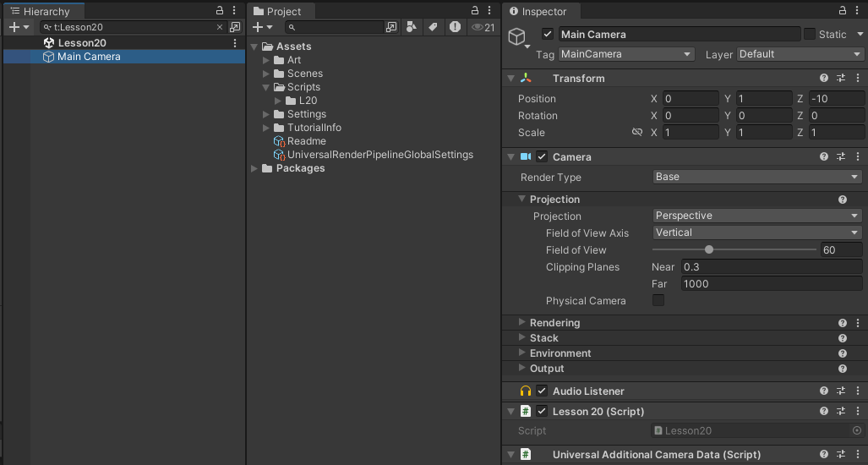Click the Project search by label icon

point(433,27)
